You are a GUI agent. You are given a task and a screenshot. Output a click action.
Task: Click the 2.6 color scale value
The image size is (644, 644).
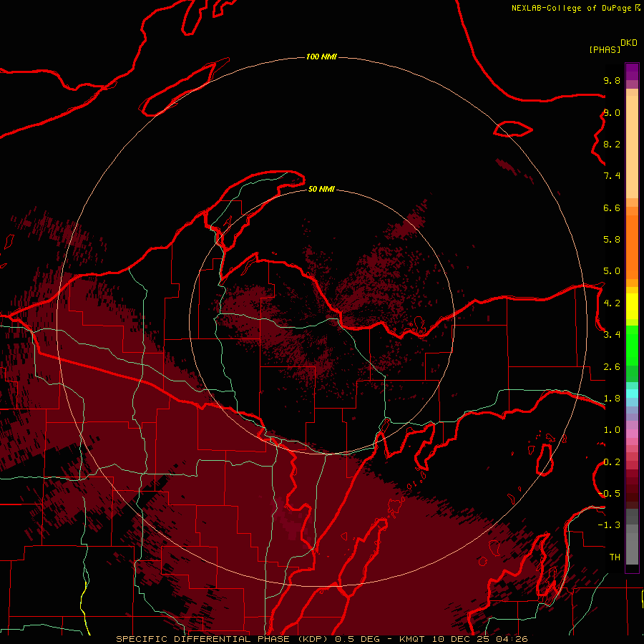612,367
